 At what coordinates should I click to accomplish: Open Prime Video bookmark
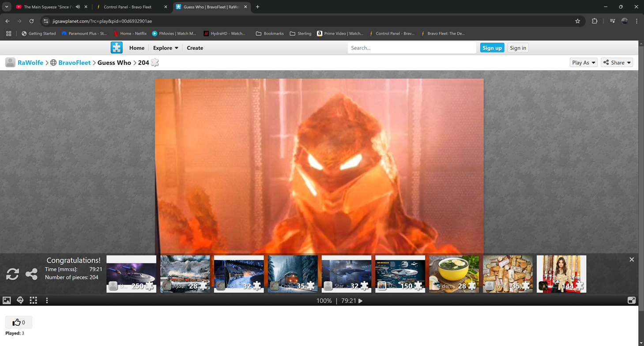(x=340, y=34)
